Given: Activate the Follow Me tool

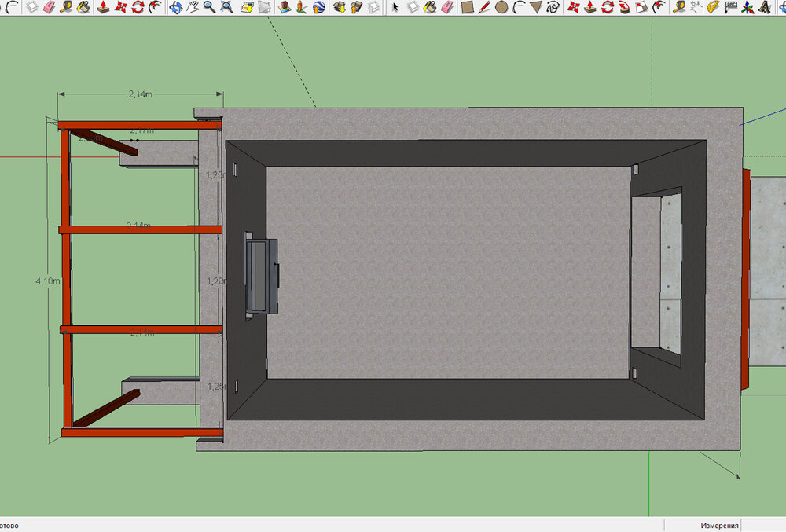Looking at the screenshot, I should coord(625,7).
